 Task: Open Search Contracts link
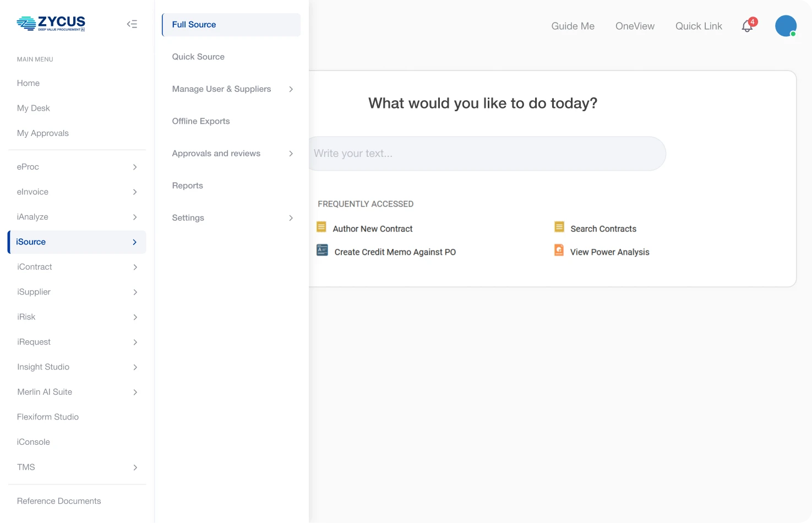(x=603, y=229)
